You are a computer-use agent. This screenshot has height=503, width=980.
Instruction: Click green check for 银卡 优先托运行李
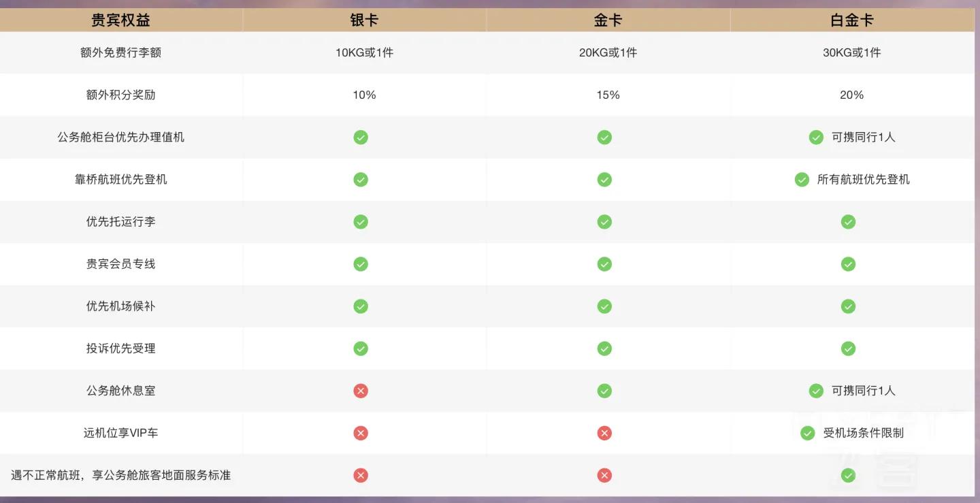tap(361, 222)
